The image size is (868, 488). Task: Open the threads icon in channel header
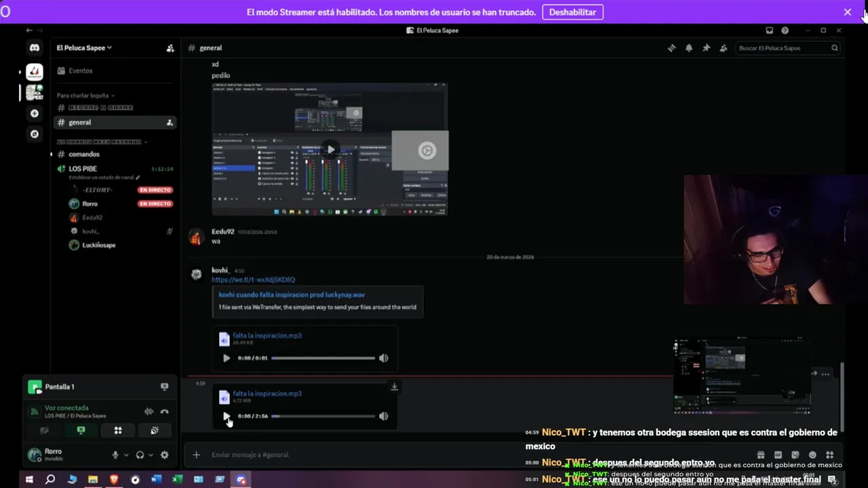click(671, 48)
